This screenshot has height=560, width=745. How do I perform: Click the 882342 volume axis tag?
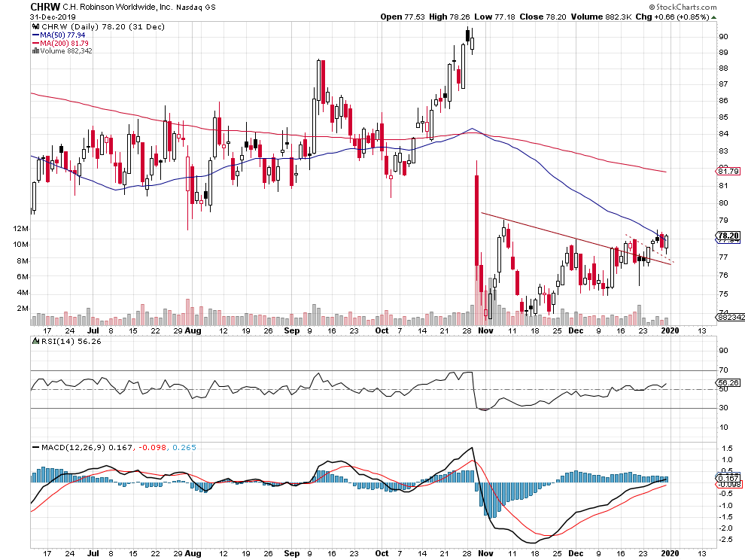pyautogui.click(x=730, y=317)
